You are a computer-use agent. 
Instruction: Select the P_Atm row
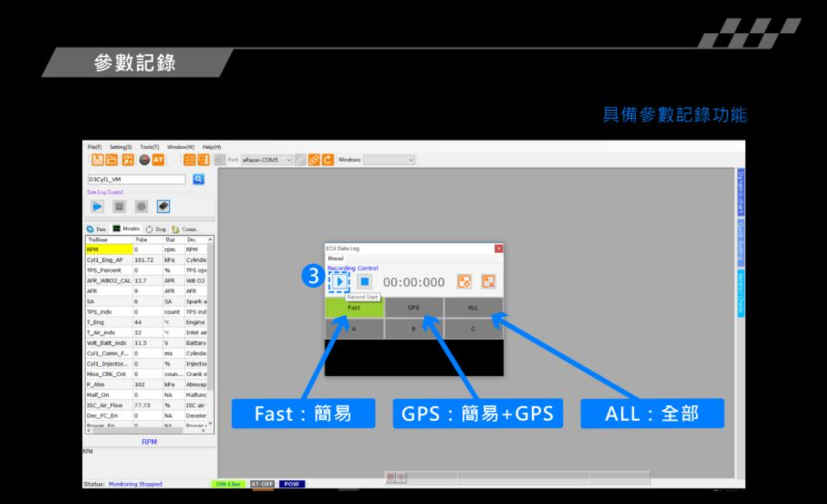[146, 384]
